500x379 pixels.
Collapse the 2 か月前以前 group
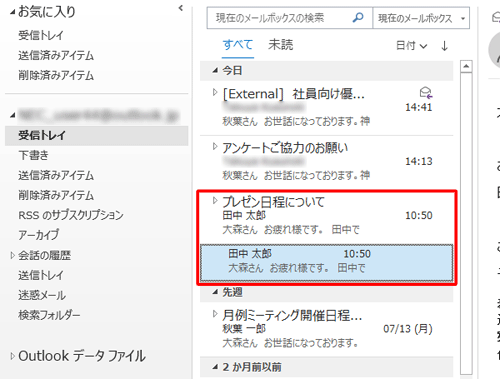click(215, 367)
